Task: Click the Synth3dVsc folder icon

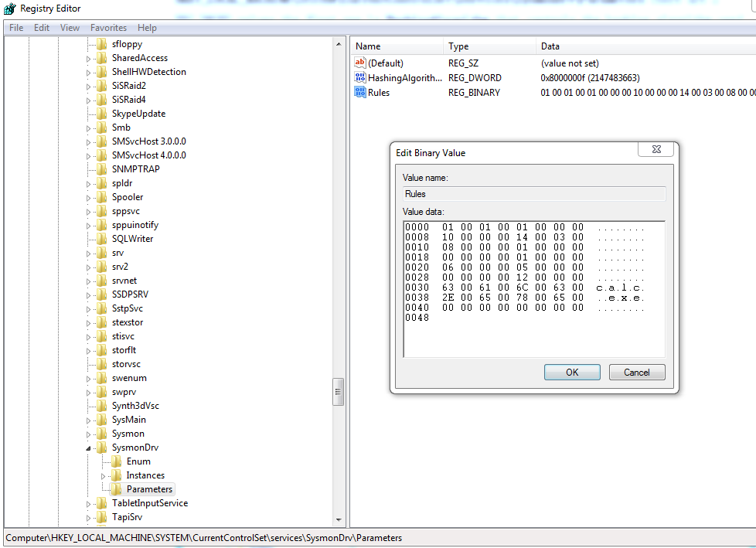Action: (102, 406)
